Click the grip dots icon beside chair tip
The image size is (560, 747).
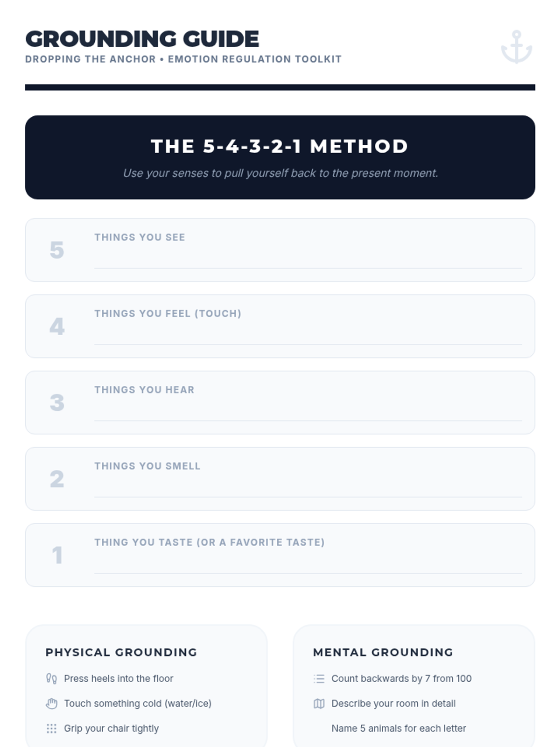(51, 728)
